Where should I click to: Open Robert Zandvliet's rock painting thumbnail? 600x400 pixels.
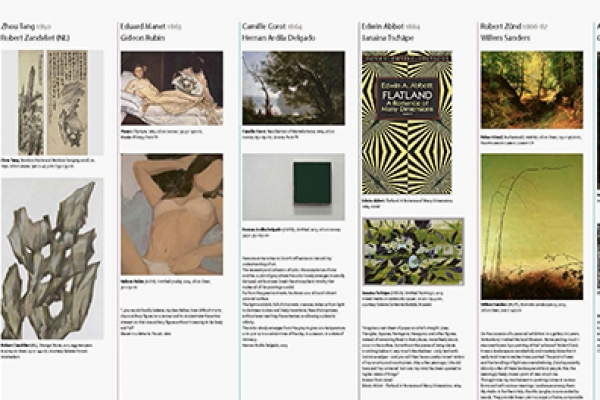(52, 258)
